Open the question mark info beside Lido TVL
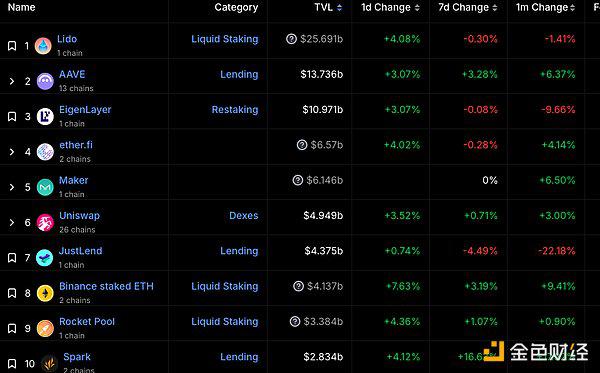 point(291,39)
